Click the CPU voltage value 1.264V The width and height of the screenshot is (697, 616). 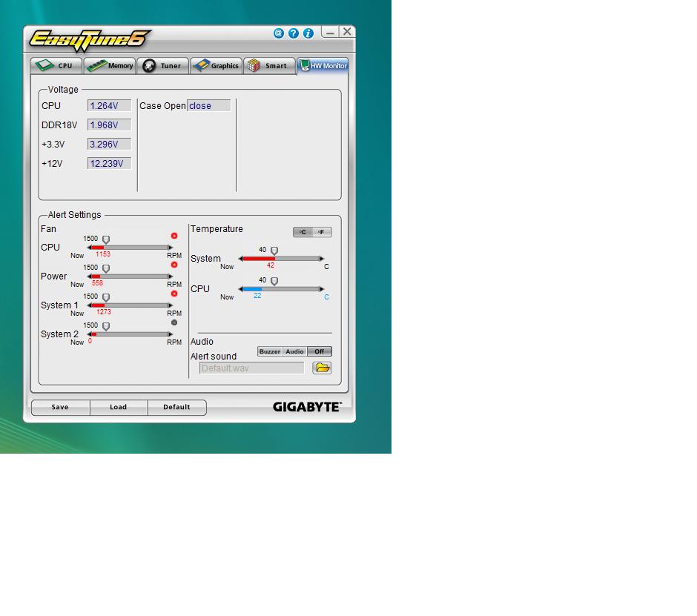109,106
